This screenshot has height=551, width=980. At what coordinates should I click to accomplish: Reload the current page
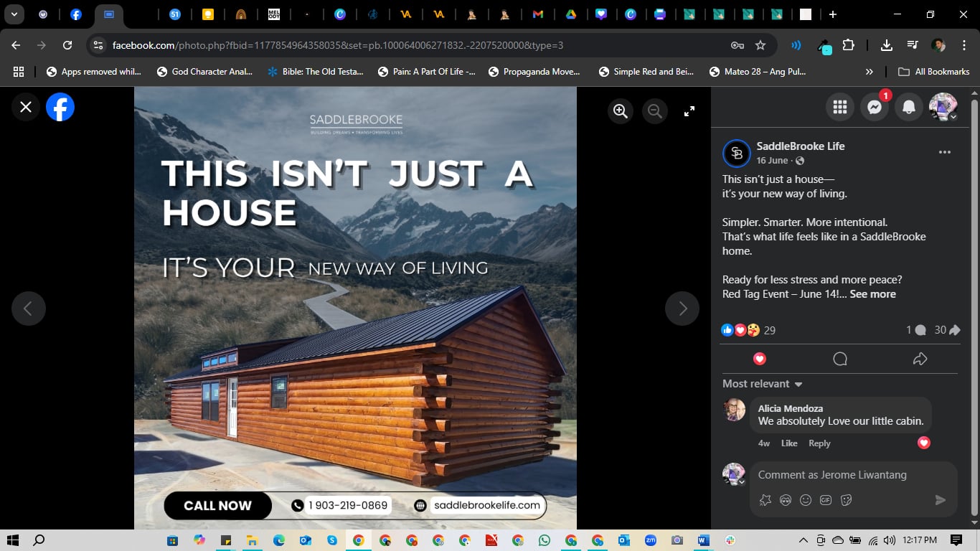[67, 45]
